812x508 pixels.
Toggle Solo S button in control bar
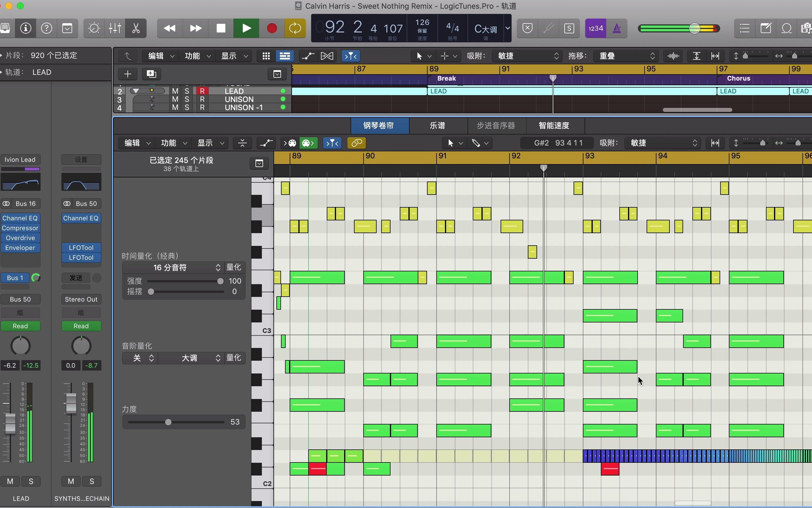[x=569, y=28]
